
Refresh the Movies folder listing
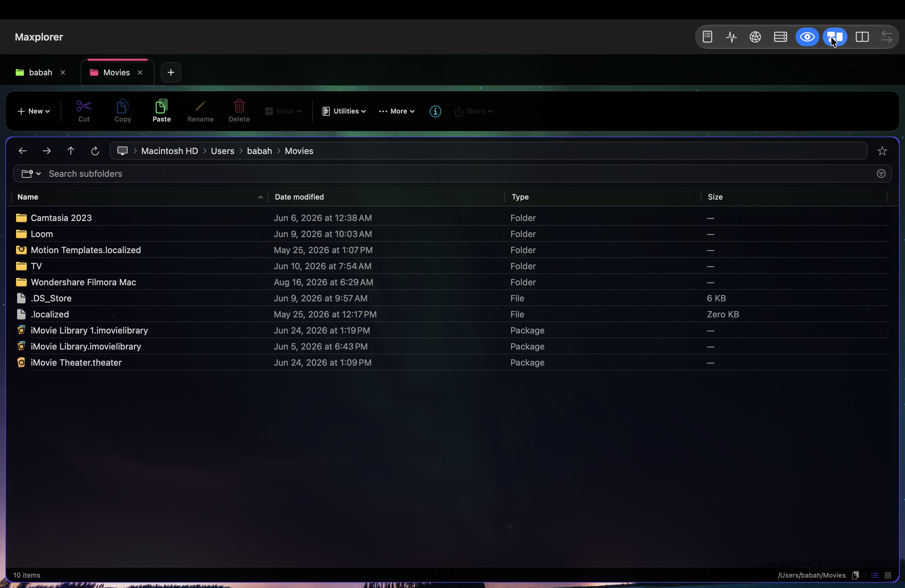[95, 151]
